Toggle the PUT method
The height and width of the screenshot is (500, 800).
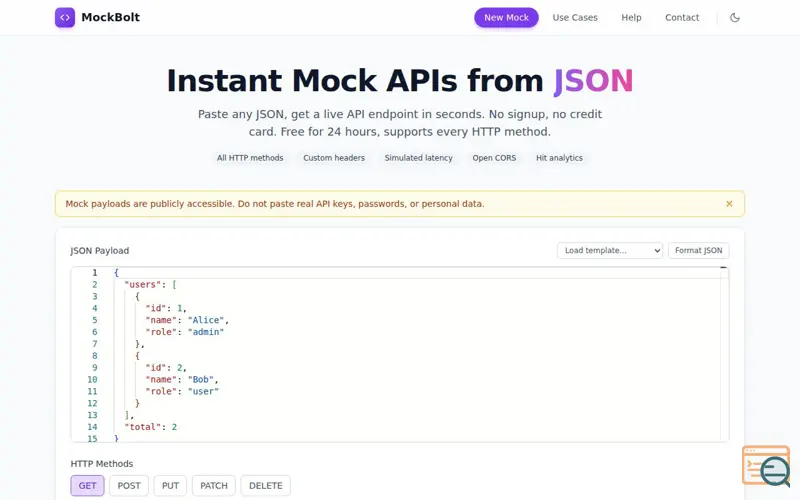[170, 486]
